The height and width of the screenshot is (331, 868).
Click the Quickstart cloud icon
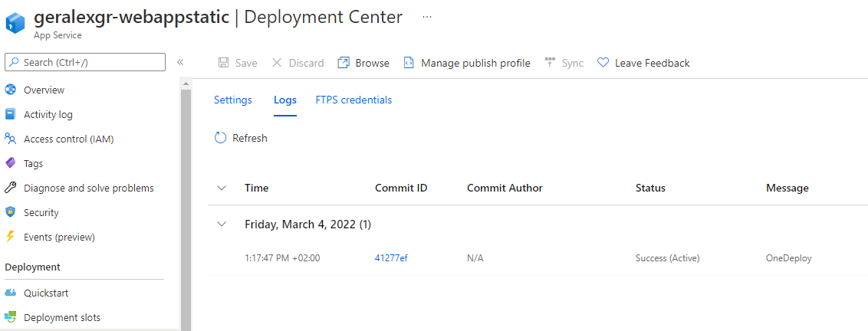(10, 293)
